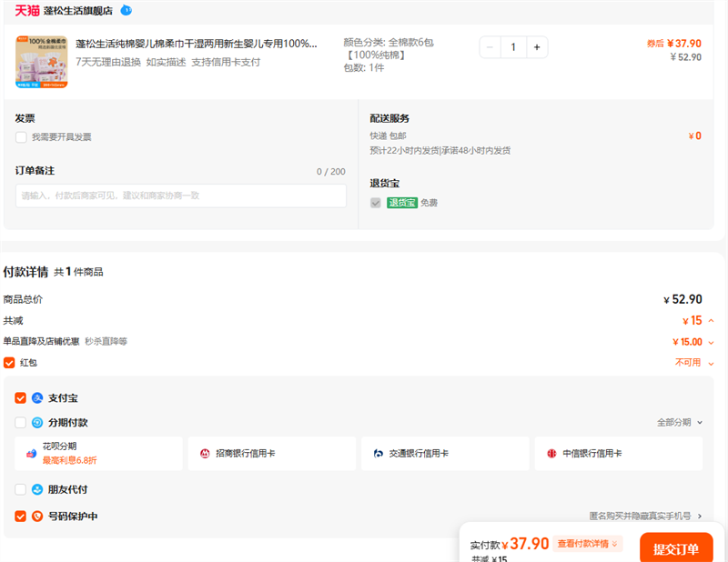
Task: Check the invoice request checkbox
Action: pyautogui.click(x=21, y=137)
